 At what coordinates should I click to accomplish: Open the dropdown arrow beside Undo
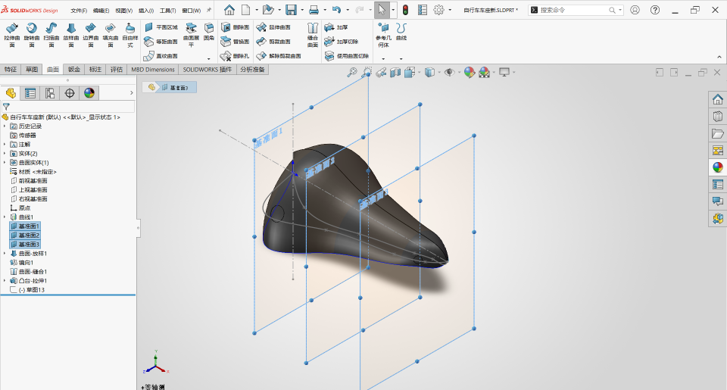347,10
